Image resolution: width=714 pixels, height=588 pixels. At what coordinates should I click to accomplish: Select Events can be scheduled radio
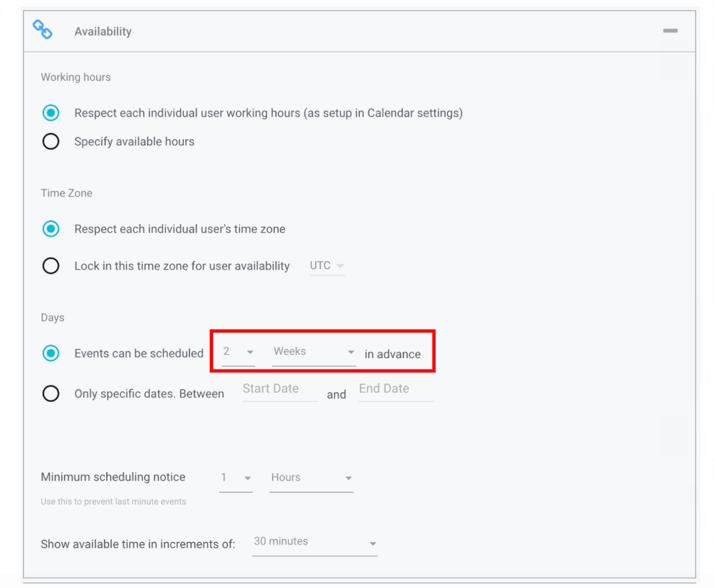click(51, 353)
